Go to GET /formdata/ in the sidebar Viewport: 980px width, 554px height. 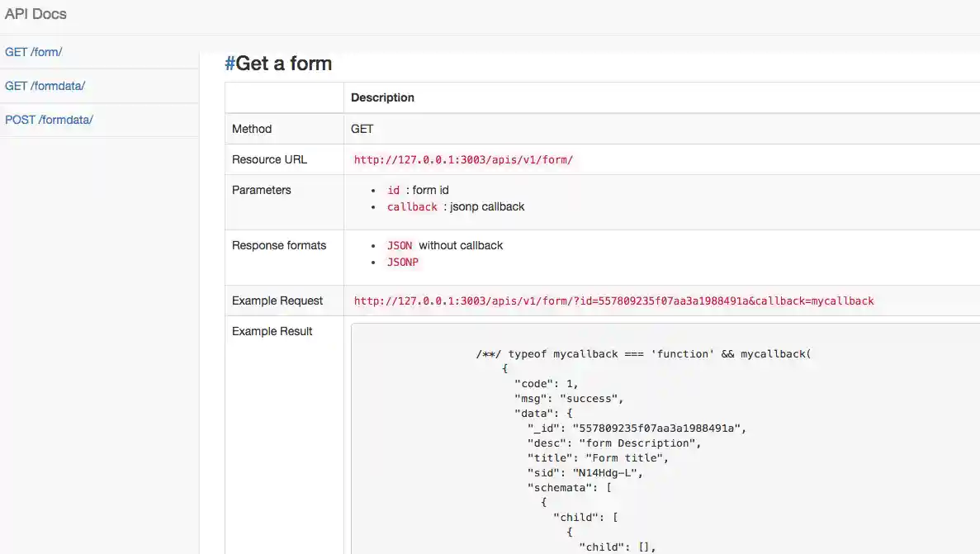45,86
